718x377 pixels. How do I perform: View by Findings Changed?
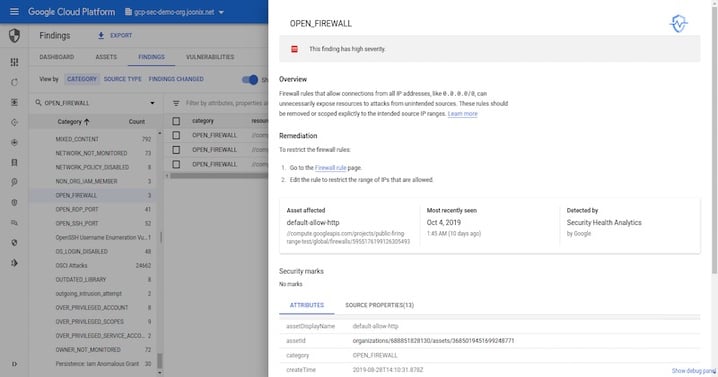(176, 79)
